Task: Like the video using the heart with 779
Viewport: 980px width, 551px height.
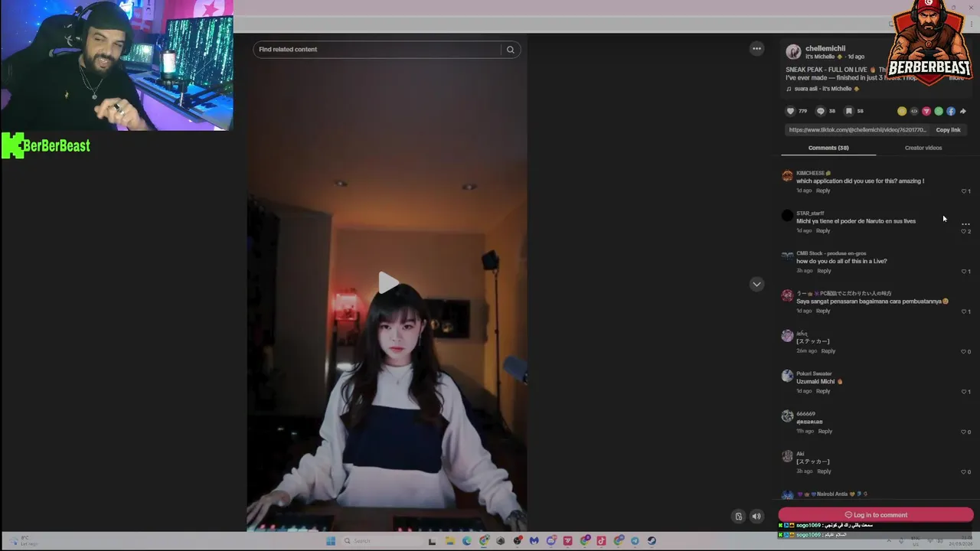Action: 791,111
